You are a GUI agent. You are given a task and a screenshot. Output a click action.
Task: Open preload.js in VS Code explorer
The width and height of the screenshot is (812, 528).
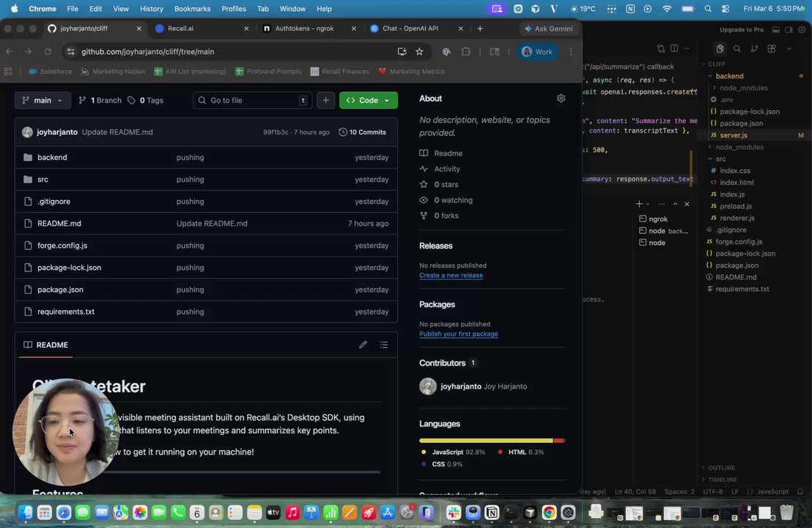click(x=735, y=206)
